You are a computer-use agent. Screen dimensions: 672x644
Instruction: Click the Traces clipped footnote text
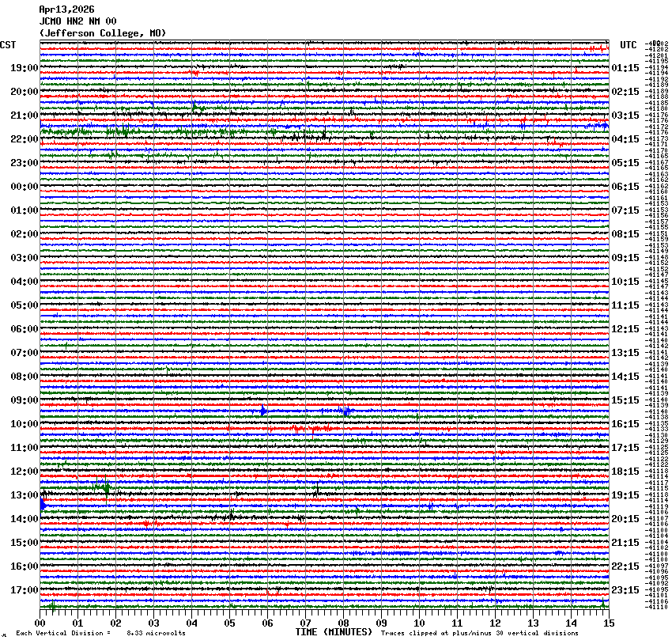click(479, 633)
